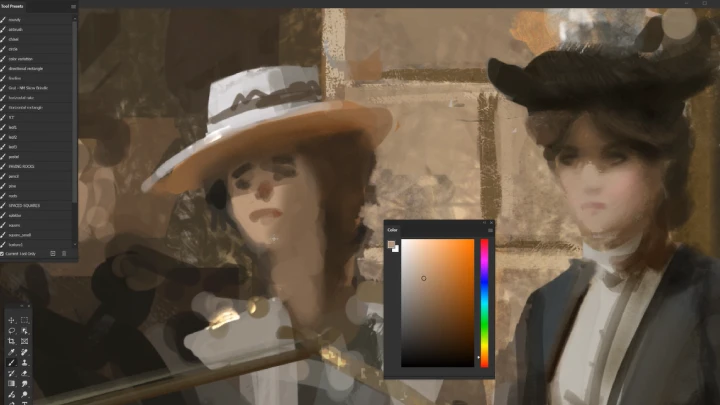Image resolution: width=720 pixels, height=405 pixels.
Task: Toggle Current Tool Only checkbox
Action: coord(2,253)
